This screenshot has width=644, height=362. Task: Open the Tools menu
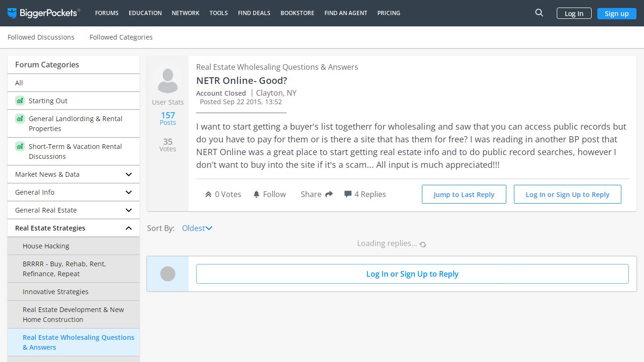(219, 13)
